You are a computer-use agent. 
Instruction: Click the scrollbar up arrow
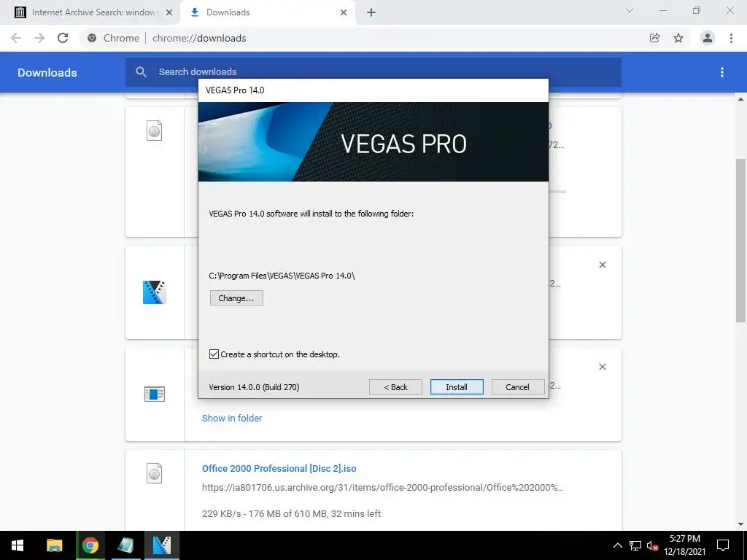click(x=740, y=99)
